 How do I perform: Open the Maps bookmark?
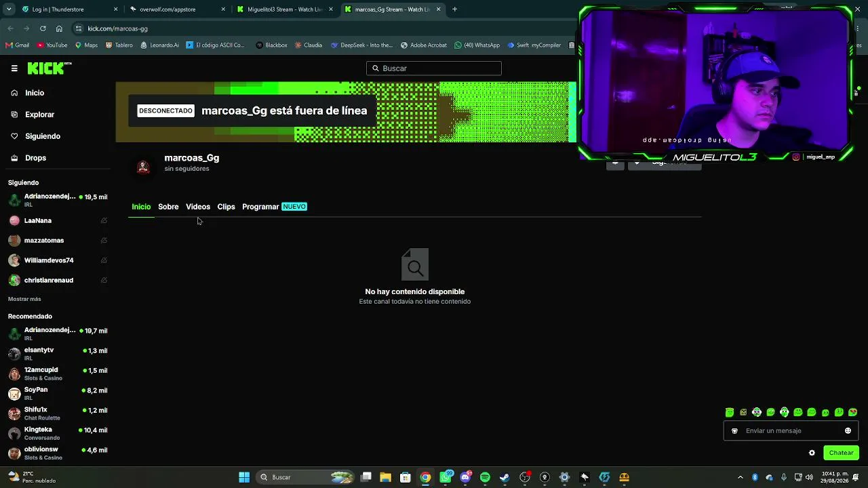click(86, 45)
